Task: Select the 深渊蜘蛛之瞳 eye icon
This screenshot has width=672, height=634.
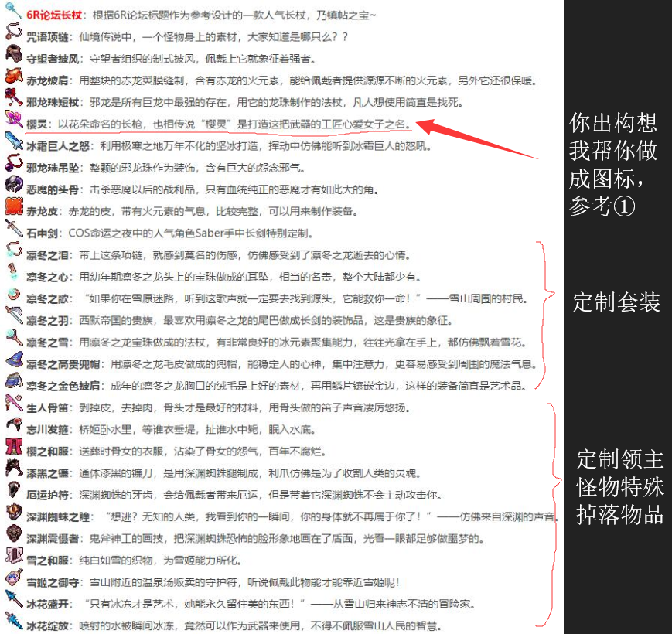Action: click(14, 512)
